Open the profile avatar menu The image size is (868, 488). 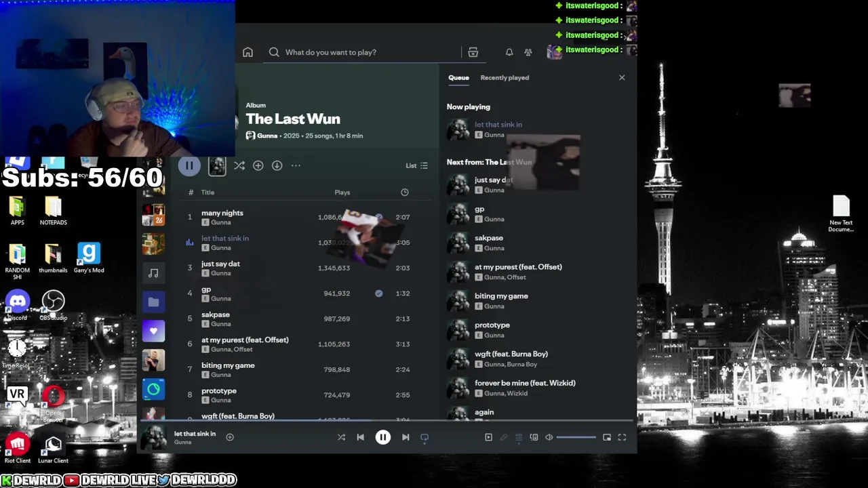pyautogui.click(x=554, y=52)
